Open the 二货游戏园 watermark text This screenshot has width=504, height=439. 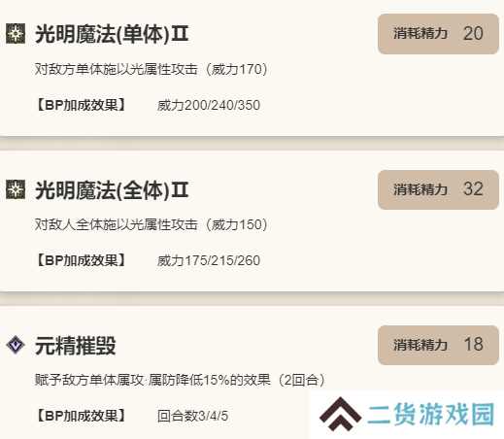[431, 414]
